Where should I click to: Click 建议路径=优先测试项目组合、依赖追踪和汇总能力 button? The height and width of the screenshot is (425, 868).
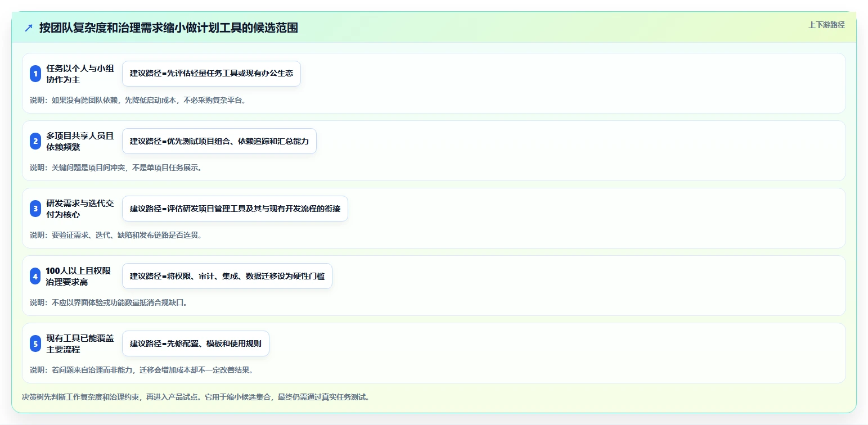coord(219,141)
